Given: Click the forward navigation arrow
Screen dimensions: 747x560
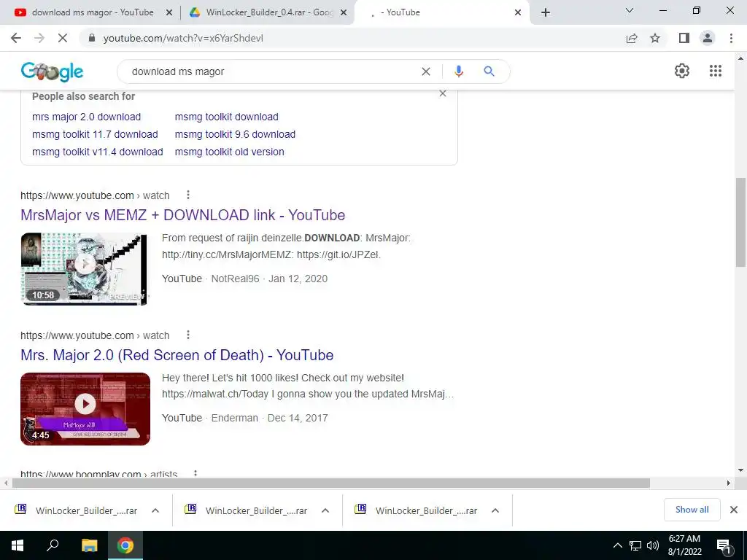Looking at the screenshot, I should click(39, 38).
